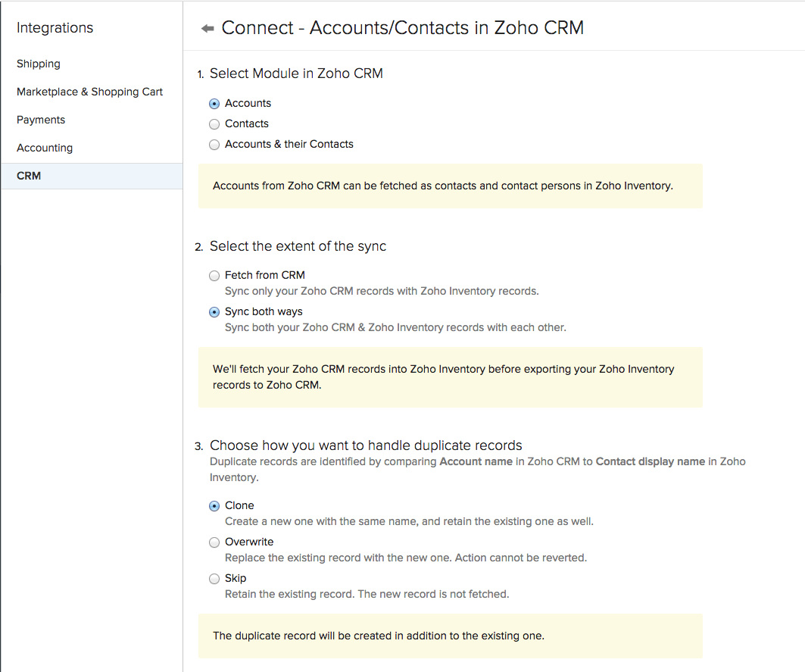This screenshot has height=672, width=805.
Task: Select the Sync both ways option
Action: 214,311
